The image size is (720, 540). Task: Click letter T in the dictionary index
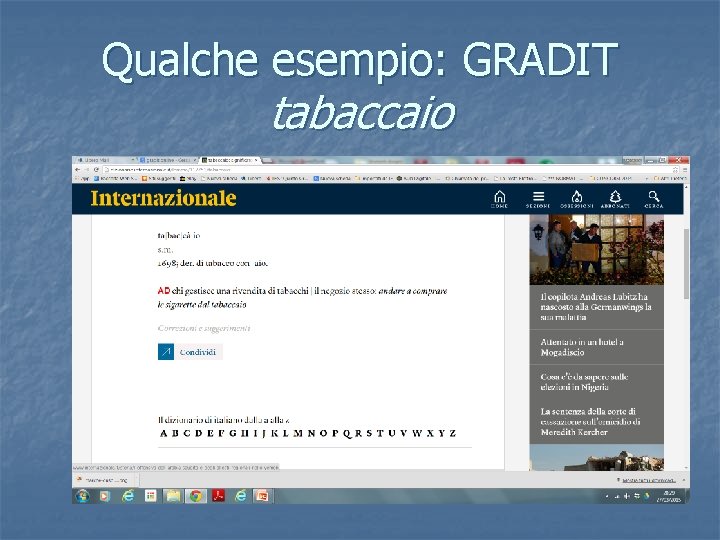click(380, 433)
